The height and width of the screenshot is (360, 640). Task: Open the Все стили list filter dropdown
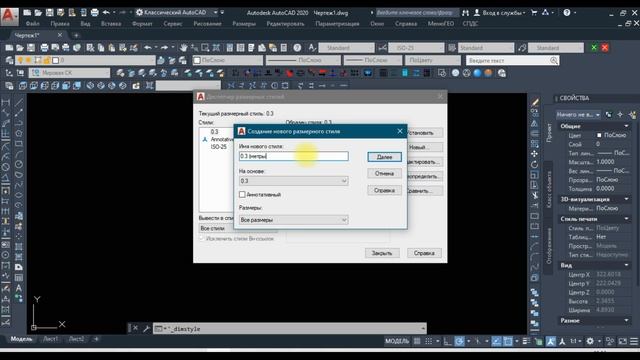click(x=238, y=228)
